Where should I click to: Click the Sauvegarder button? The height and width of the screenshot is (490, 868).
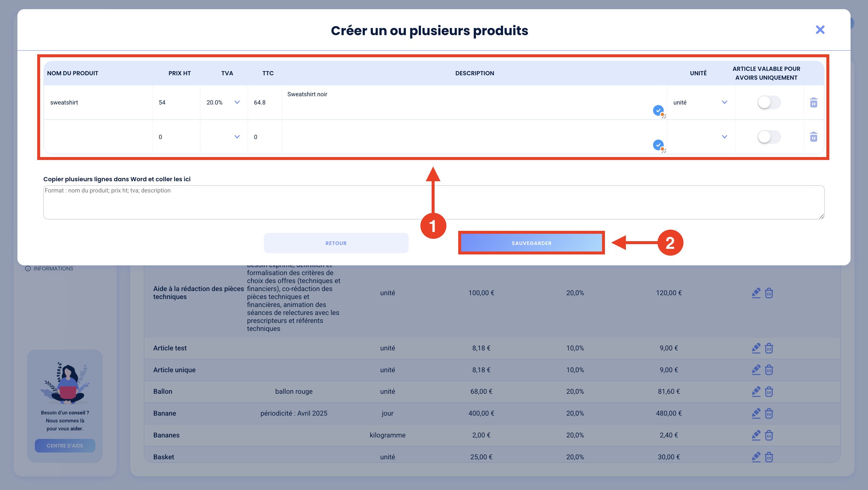pos(531,243)
